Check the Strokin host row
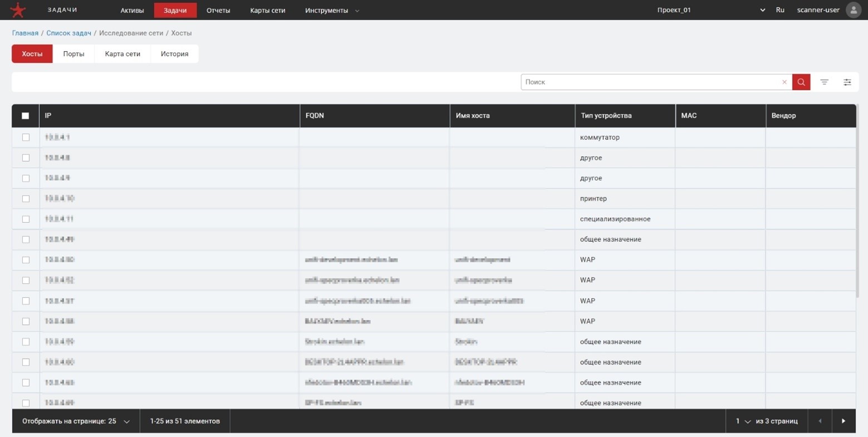The height and width of the screenshot is (437, 868). tap(26, 341)
